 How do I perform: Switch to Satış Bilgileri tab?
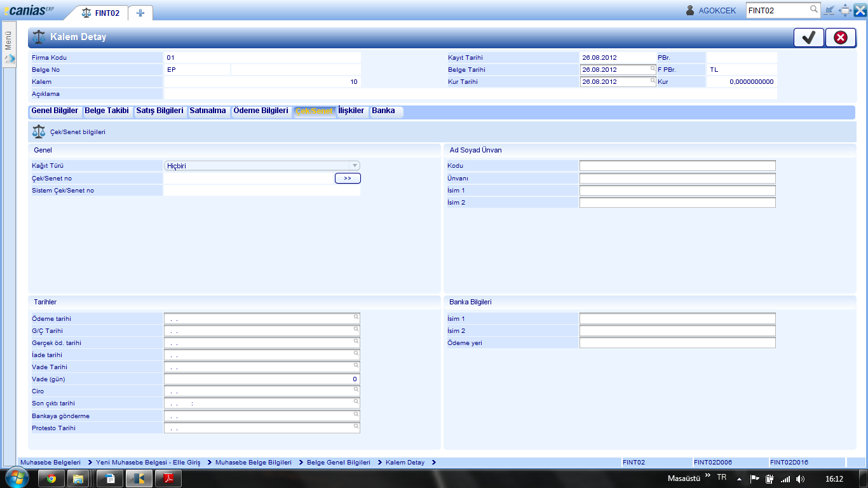click(159, 111)
